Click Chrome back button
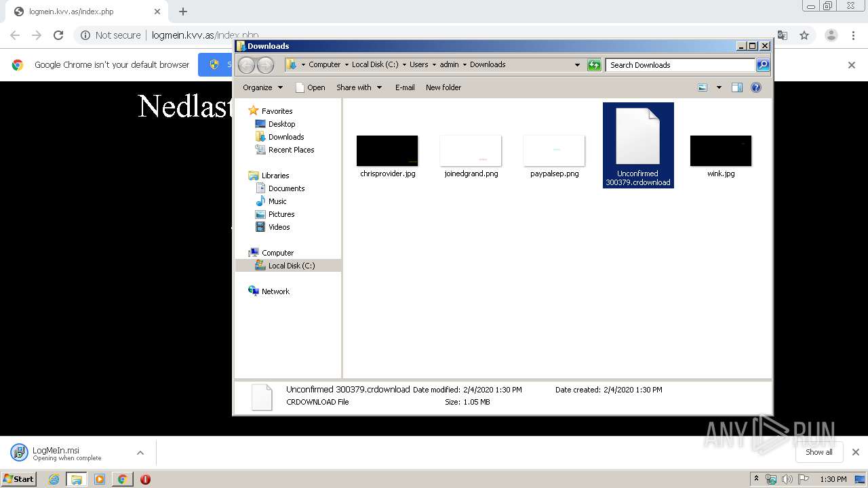Screen dimensions: 868x488 15,35
